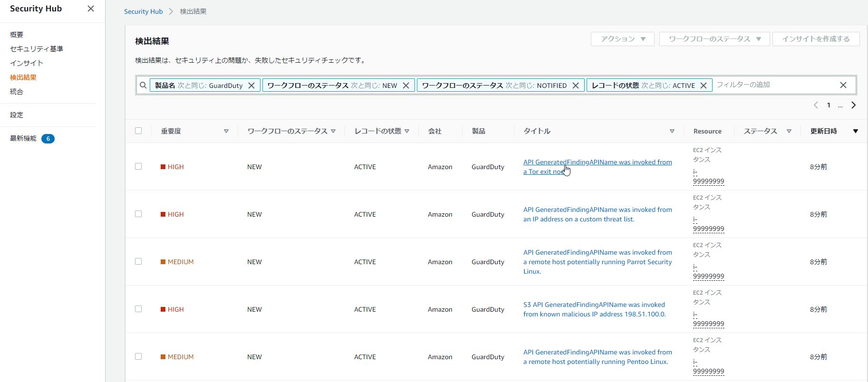Open セキュリティ基準 in the sidebar
868x382 pixels.
37,49
